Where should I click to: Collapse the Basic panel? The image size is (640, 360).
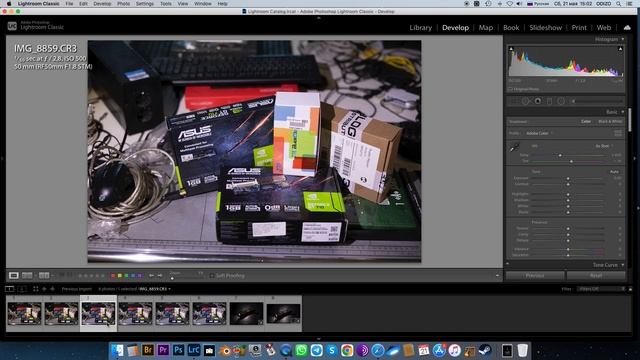[x=622, y=112]
